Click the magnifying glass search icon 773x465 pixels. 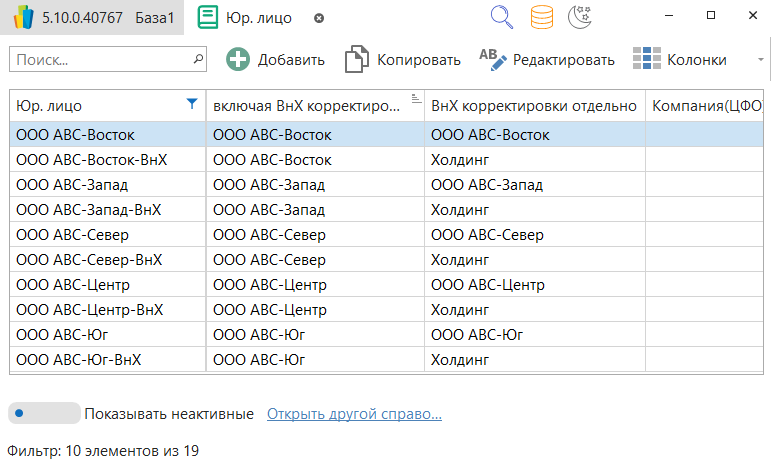tap(502, 17)
